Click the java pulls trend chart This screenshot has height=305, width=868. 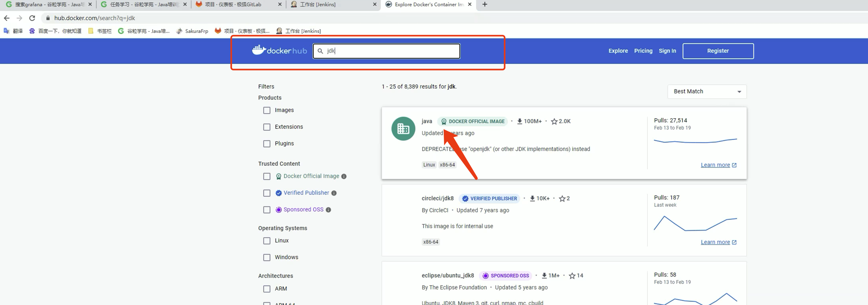point(695,140)
